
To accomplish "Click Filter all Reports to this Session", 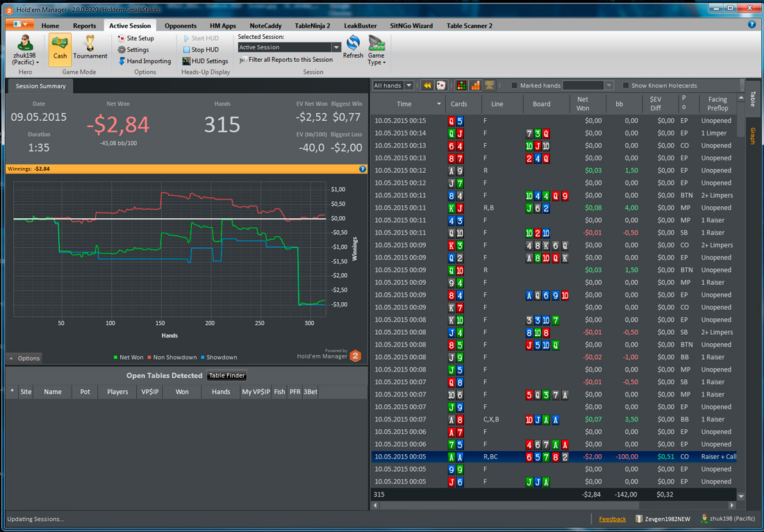I will 286,60.
